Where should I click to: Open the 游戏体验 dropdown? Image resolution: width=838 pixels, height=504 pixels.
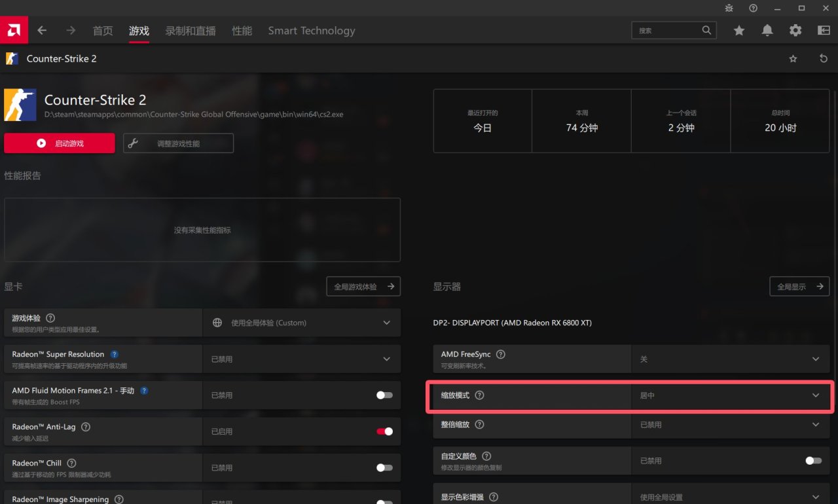[x=302, y=323]
